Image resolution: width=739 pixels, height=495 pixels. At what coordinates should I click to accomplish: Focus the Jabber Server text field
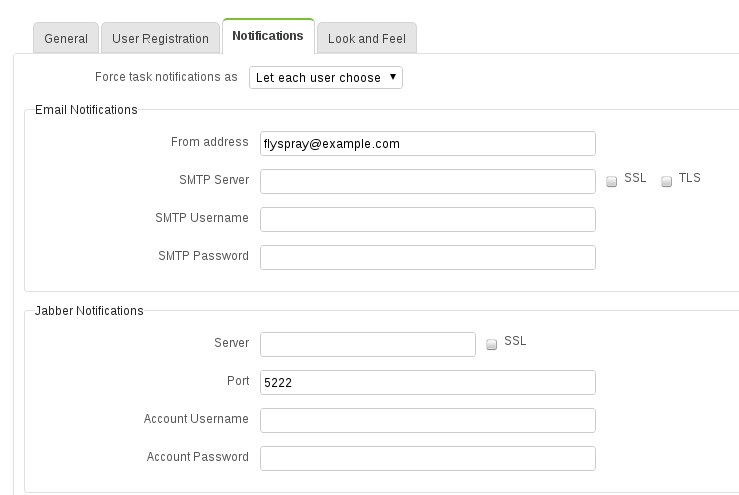coord(368,345)
